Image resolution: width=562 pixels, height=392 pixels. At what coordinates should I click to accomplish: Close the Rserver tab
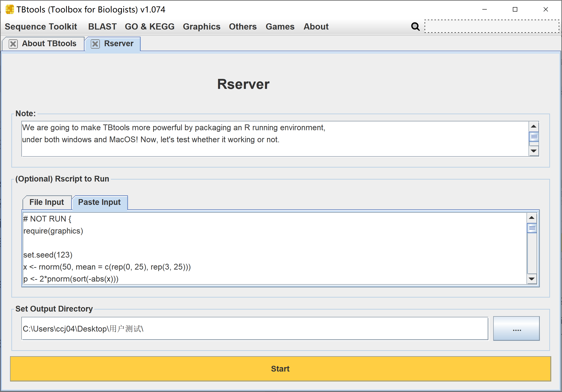(95, 44)
